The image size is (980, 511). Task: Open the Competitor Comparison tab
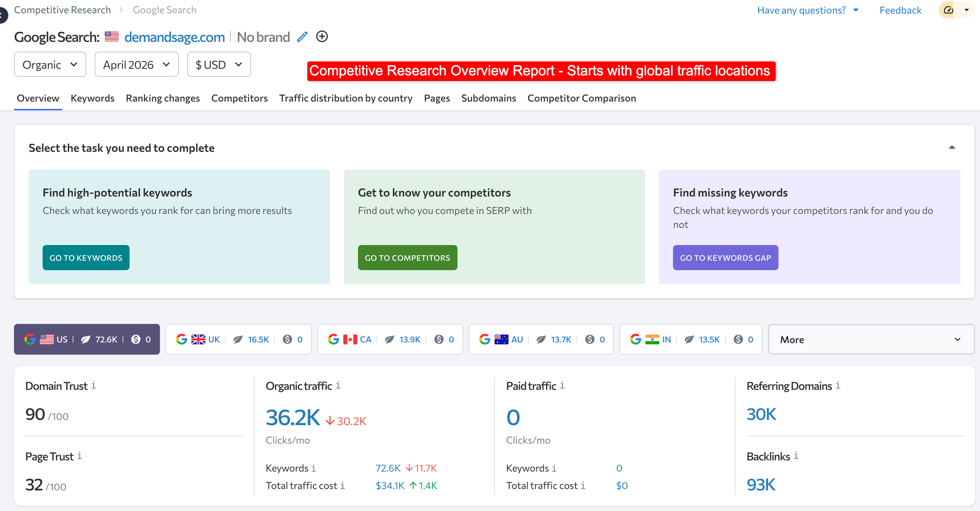(x=581, y=98)
